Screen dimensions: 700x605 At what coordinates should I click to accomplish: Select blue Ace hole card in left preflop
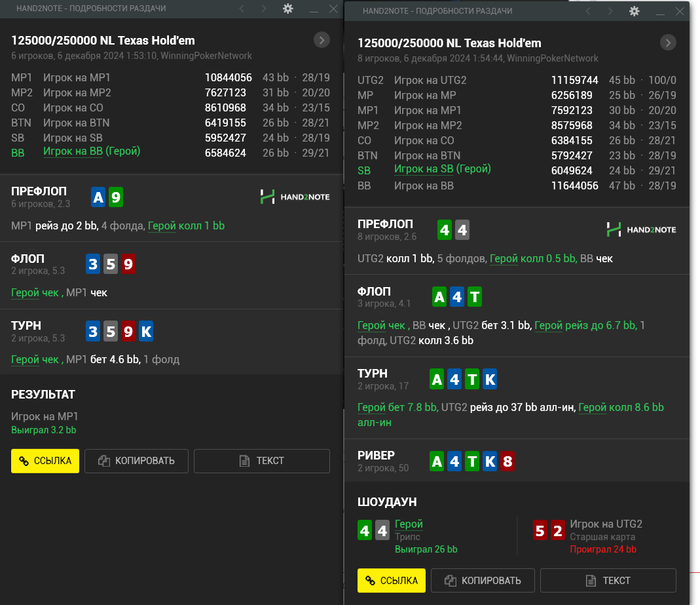98,197
